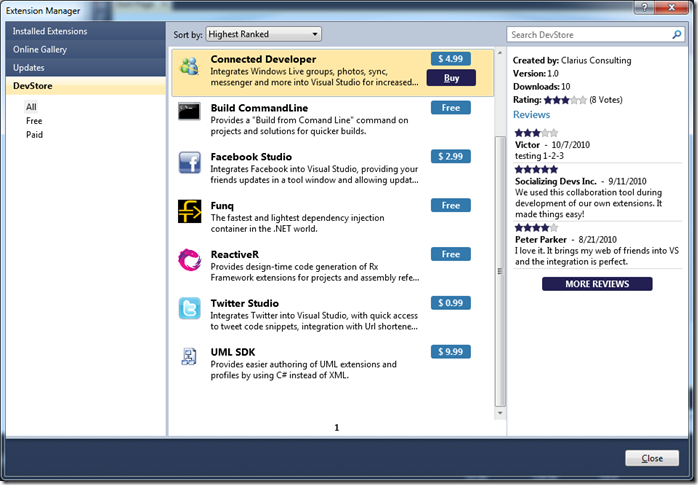Click the '(8 Votes)' text
The height and width of the screenshot is (485, 698).
606,100
